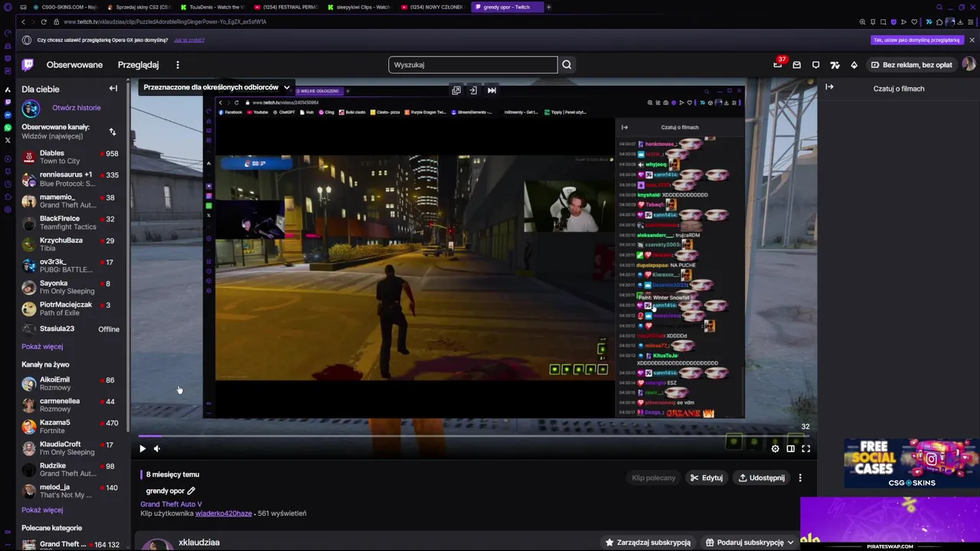Edit the clip title with pencil icon

pos(191,491)
